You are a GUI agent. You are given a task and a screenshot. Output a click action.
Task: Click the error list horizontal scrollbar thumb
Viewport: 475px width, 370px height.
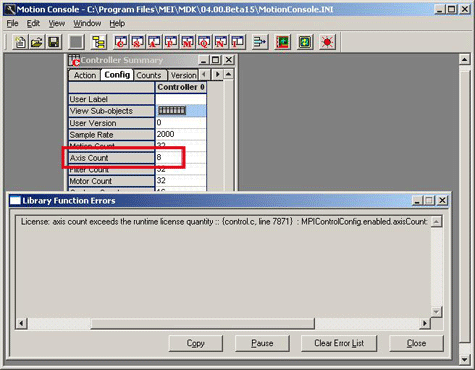point(202,323)
